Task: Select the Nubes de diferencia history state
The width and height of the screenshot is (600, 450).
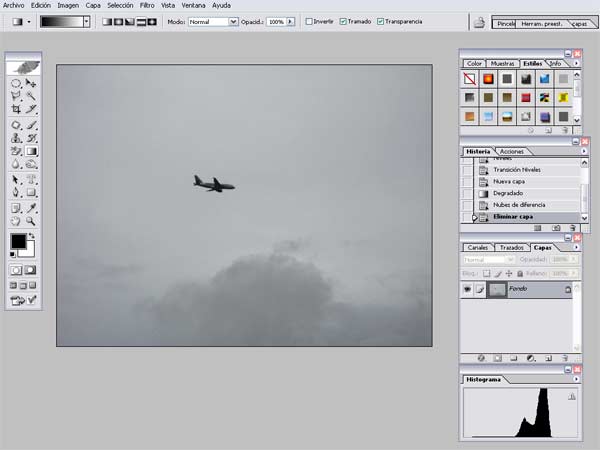Action: pos(519,205)
